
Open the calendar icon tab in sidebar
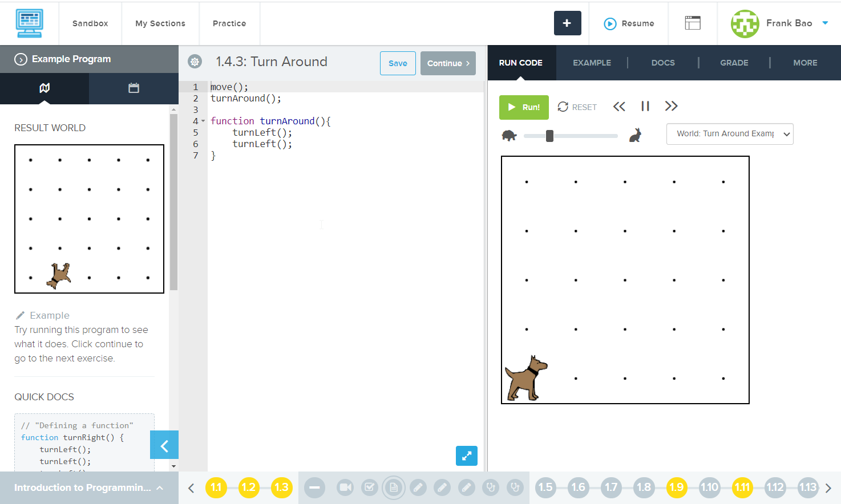(x=134, y=88)
